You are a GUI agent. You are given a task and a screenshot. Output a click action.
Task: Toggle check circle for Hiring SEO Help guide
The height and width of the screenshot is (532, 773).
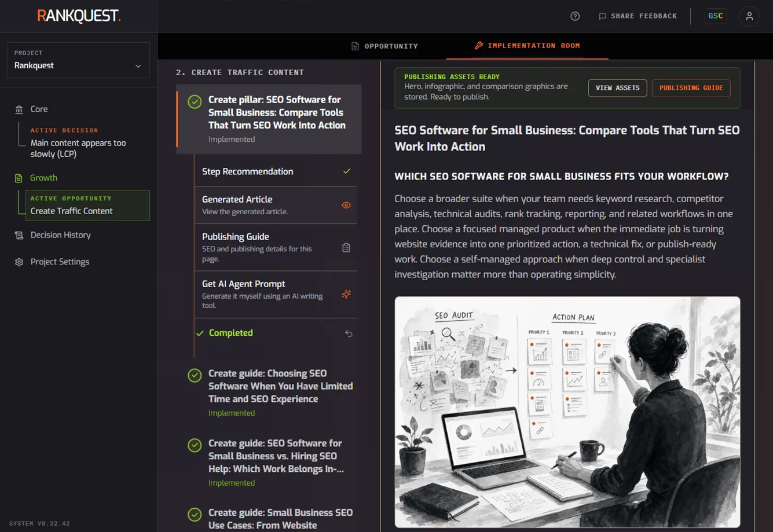point(195,445)
